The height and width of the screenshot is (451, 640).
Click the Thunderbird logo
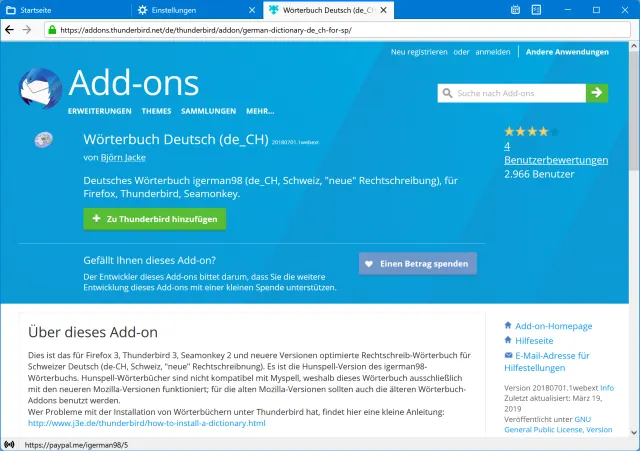tap(40, 89)
